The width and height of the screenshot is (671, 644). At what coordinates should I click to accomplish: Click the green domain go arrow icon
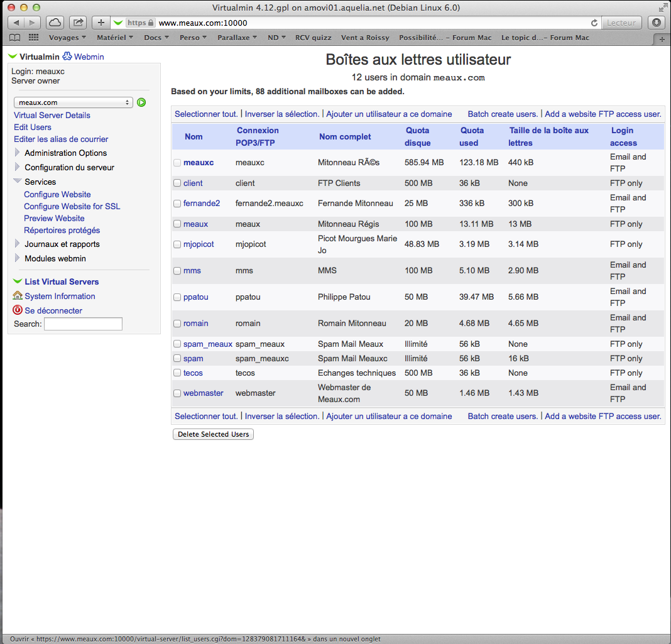tap(141, 102)
